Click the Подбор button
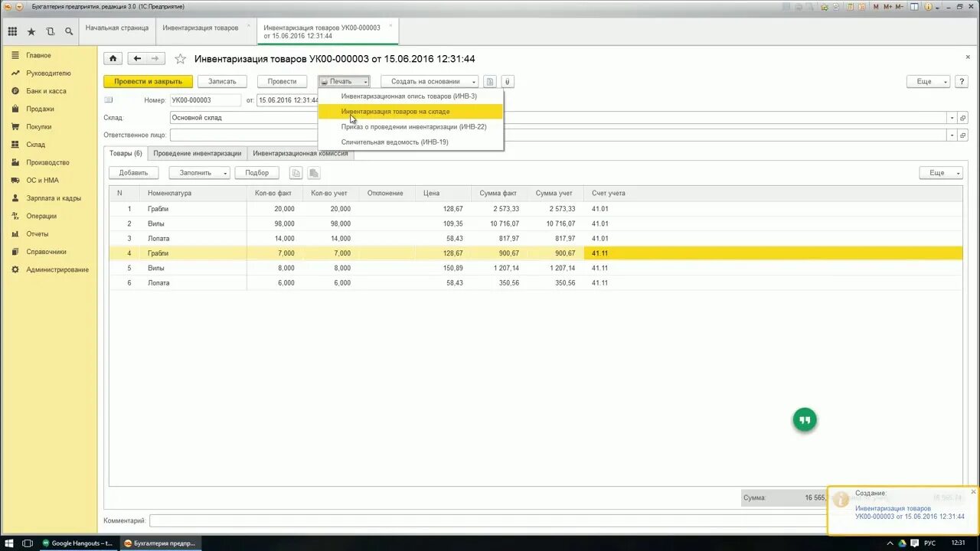Image resolution: width=980 pixels, height=551 pixels. (x=257, y=173)
